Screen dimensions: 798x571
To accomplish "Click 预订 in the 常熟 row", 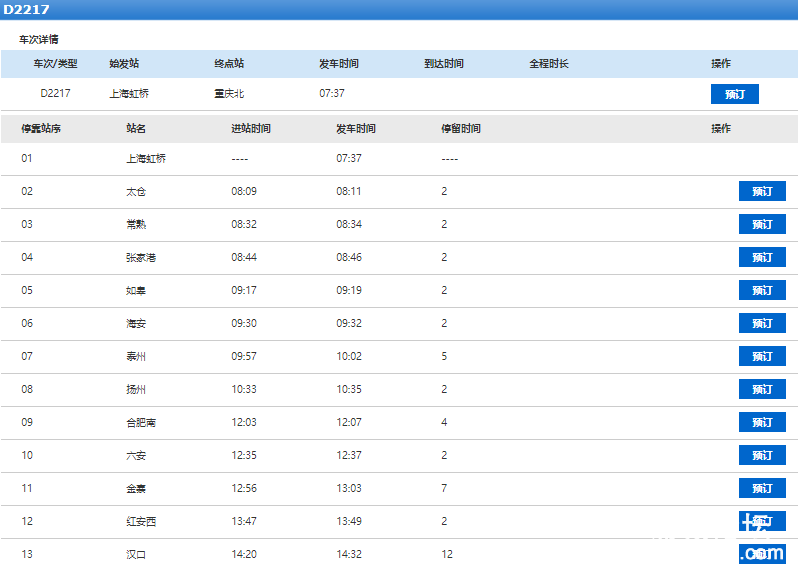I will tap(762, 224).
